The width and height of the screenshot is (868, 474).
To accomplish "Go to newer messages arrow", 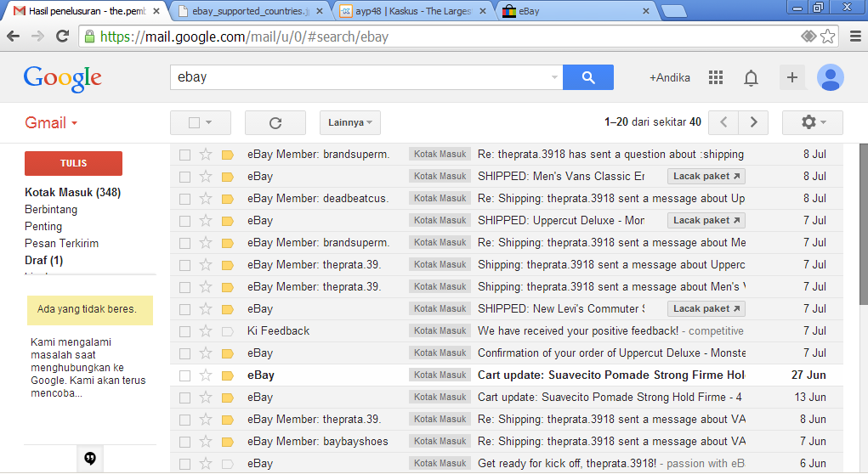I will click(723, 122).
